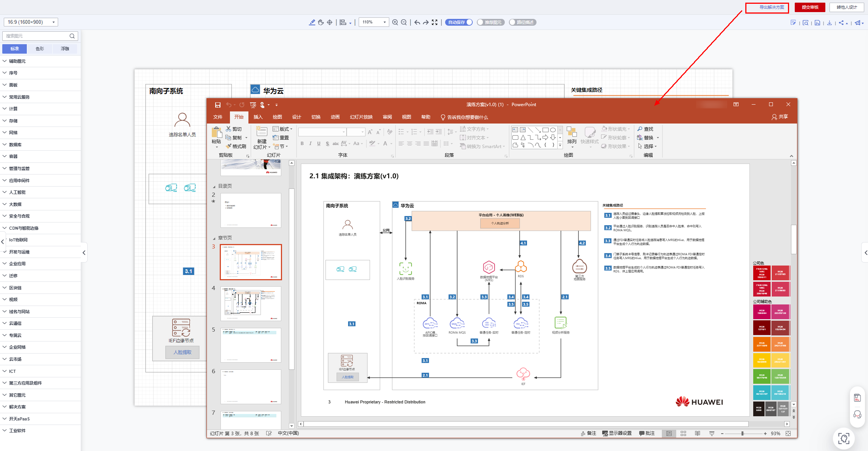Click the red 提交审核 button
This screenshot has width=868, height=451.
pos(810,8)
